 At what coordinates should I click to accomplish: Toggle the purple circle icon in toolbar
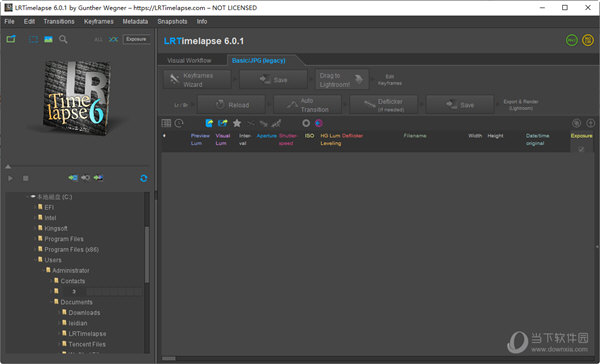(319, 123)
